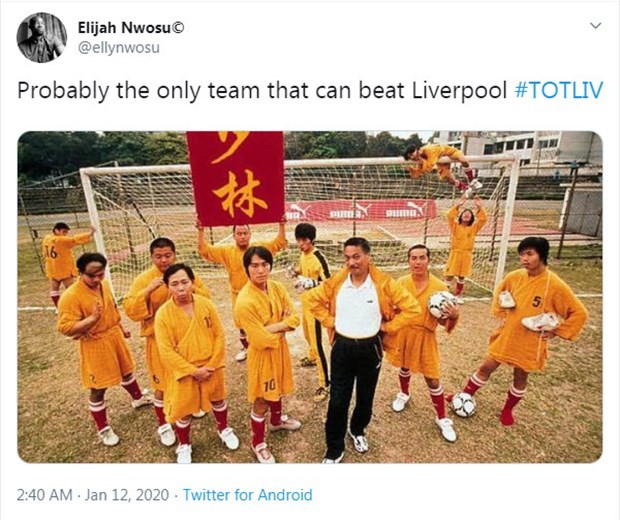Click the number 16 player by the goalpost
620x520 pixels.
coord(63,261)
